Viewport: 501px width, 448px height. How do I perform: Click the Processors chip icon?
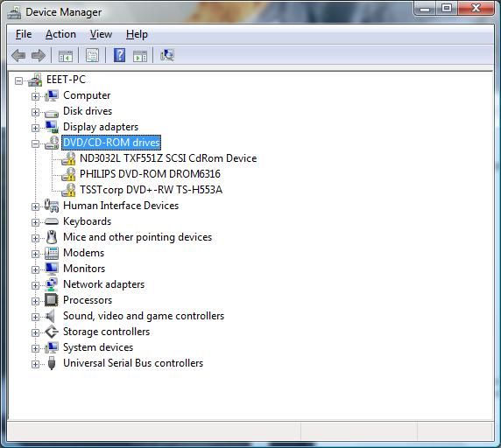click(x=51, y=300)
